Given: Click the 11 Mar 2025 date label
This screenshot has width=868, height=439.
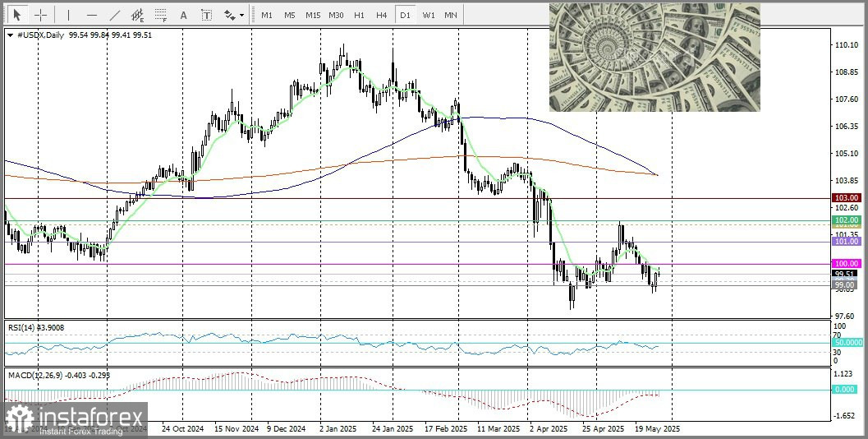Looking at the screenshot, I should point(498,429).
